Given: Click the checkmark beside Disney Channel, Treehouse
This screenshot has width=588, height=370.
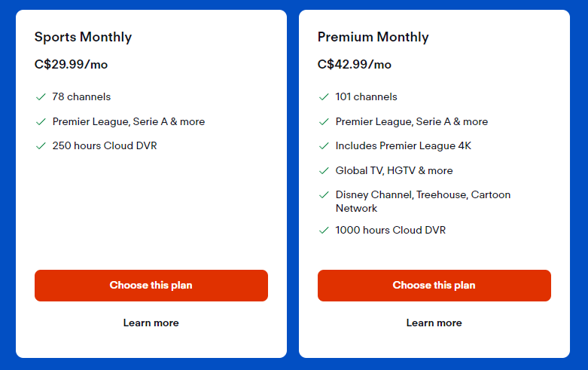Looking at the screenshot, I should pyautogui.click(x=324, y=195).
